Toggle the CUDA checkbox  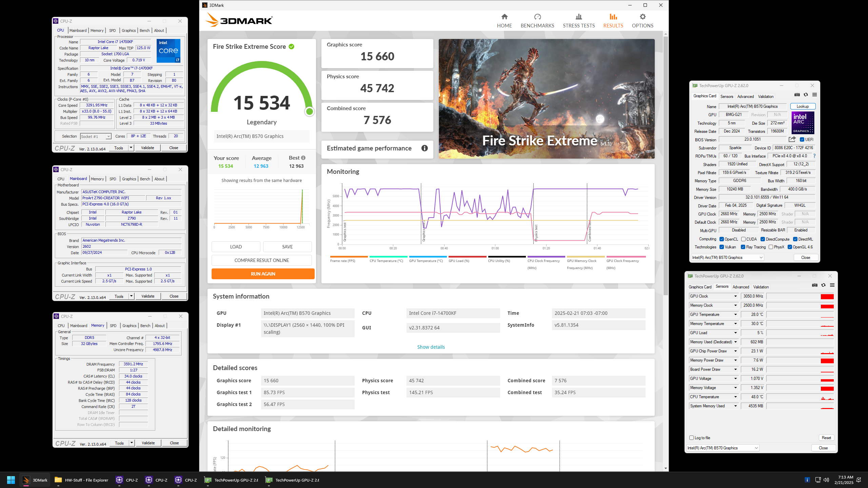click(x=743, y=239)
